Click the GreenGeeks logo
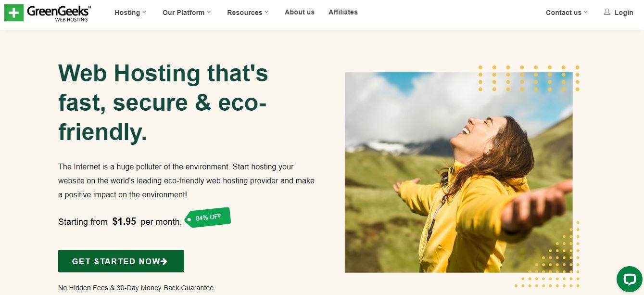644x295 pixels. pyautogui.click(x=47, y=13)
